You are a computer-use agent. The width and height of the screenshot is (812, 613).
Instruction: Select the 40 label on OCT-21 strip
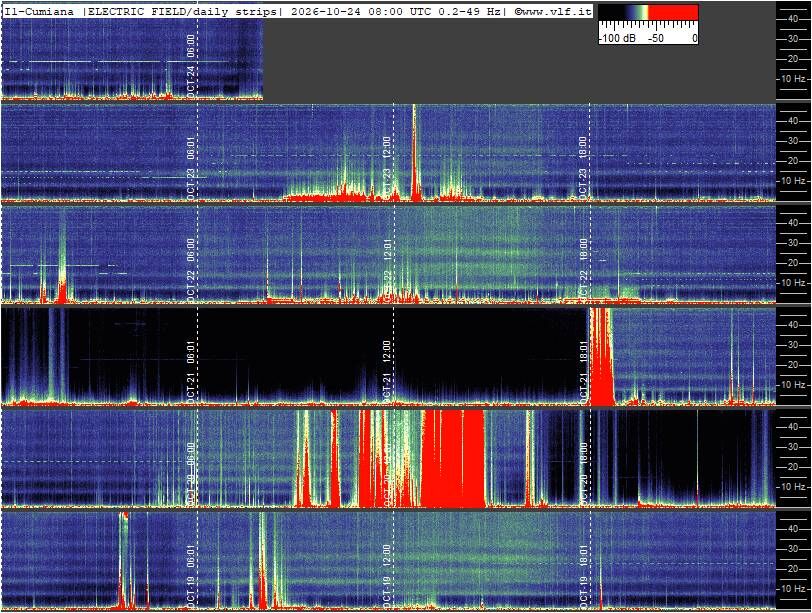point(792,325)
